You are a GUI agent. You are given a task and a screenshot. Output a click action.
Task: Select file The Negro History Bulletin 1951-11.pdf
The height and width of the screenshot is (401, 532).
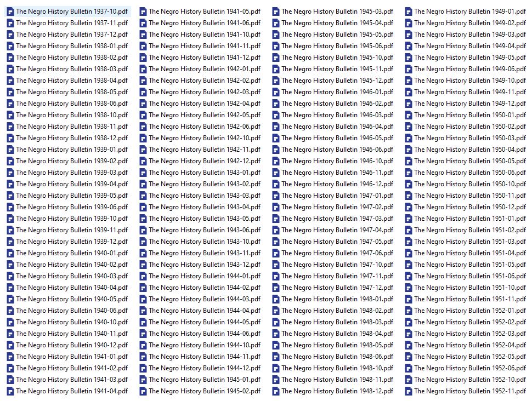(469, 299)
